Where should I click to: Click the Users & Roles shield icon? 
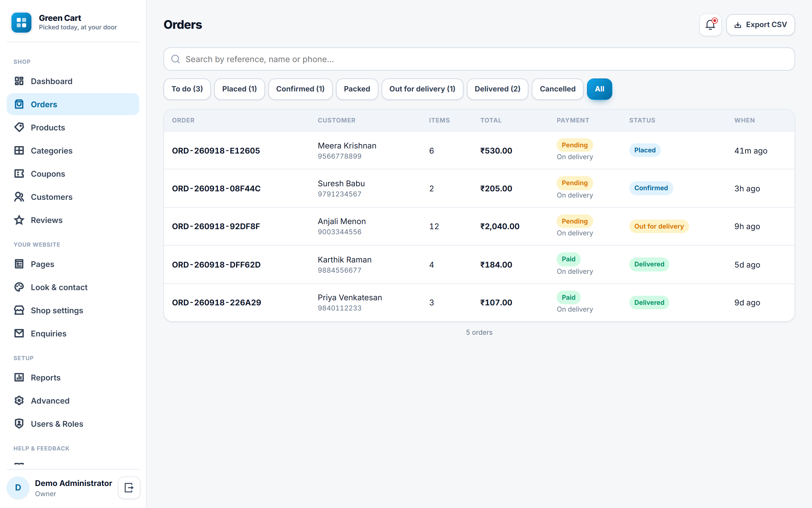click(x=19, y=424)
